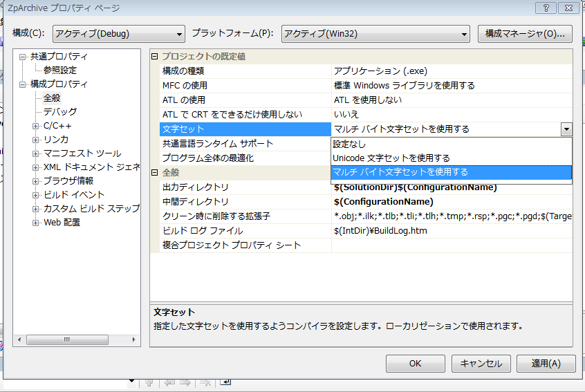Viewport: 585px width, 392px height.
Task: Choose 設定なし from the dropdown list
Action: click(452, 144)
